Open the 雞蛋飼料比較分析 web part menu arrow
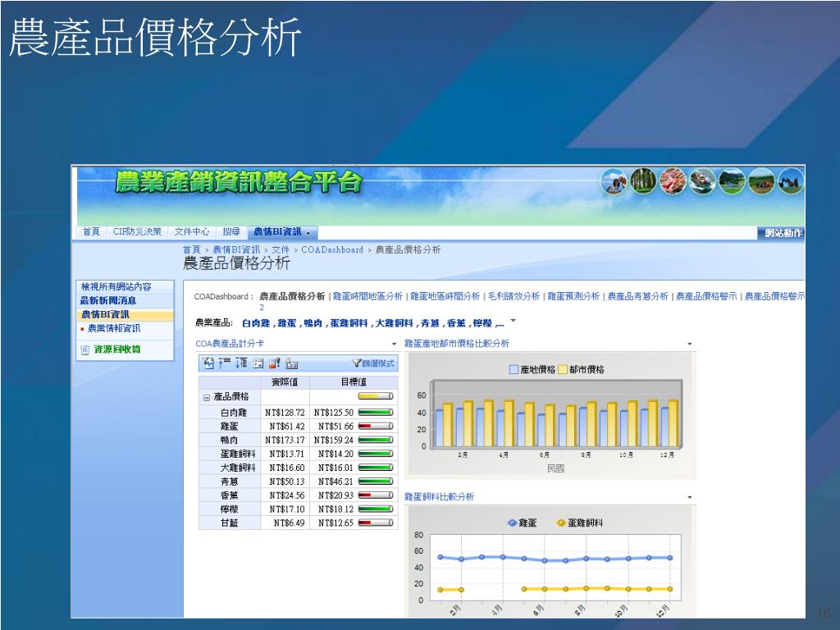This screenshot has width=840, height=630. pos(689,497)
